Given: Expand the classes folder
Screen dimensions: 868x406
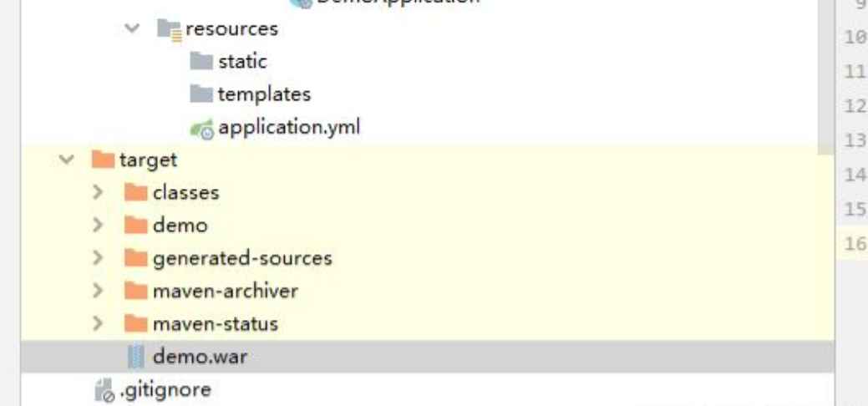Looking at the screenshot, I should pos(98,192).
